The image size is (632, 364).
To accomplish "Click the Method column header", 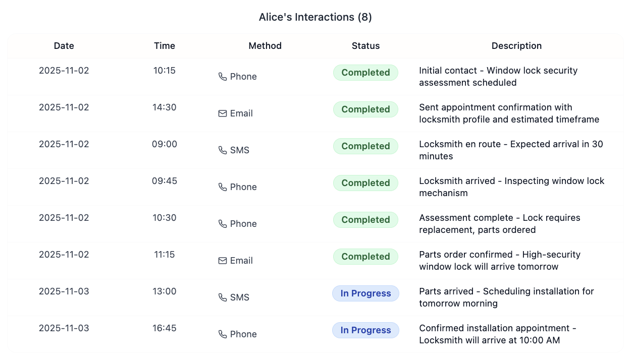I will tap(265, 46).
